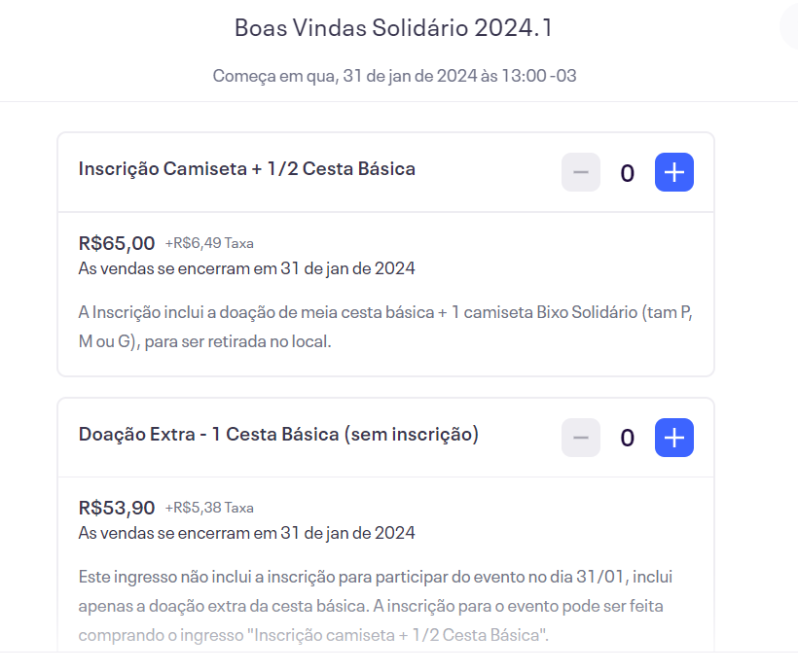The width and height of the screenshot is (798, 672).
Task: Click the Bixo Solidário t-shirt description text
Action: 385,329
